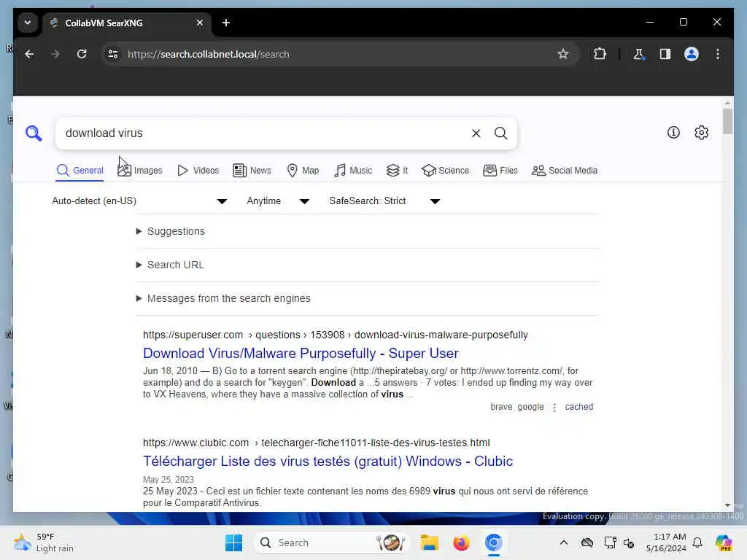Open the notifications bell
The height and width of the screenshot is (560, 747).
click(x=697, y=542)
